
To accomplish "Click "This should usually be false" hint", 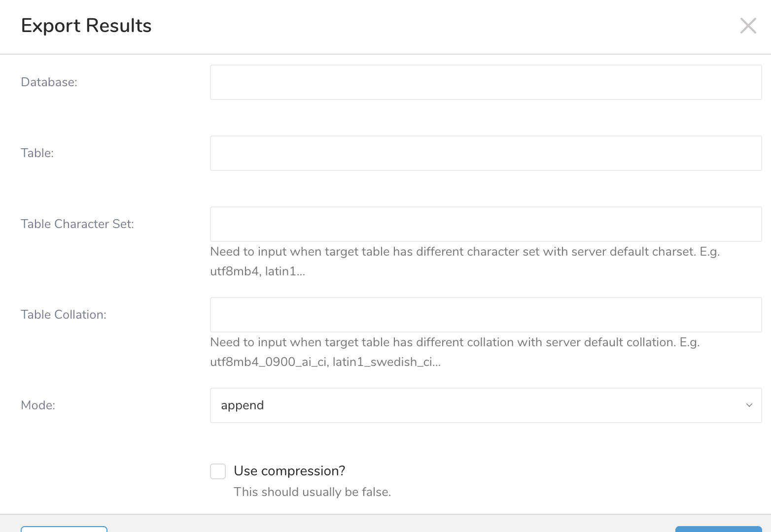I will point(312,492).
